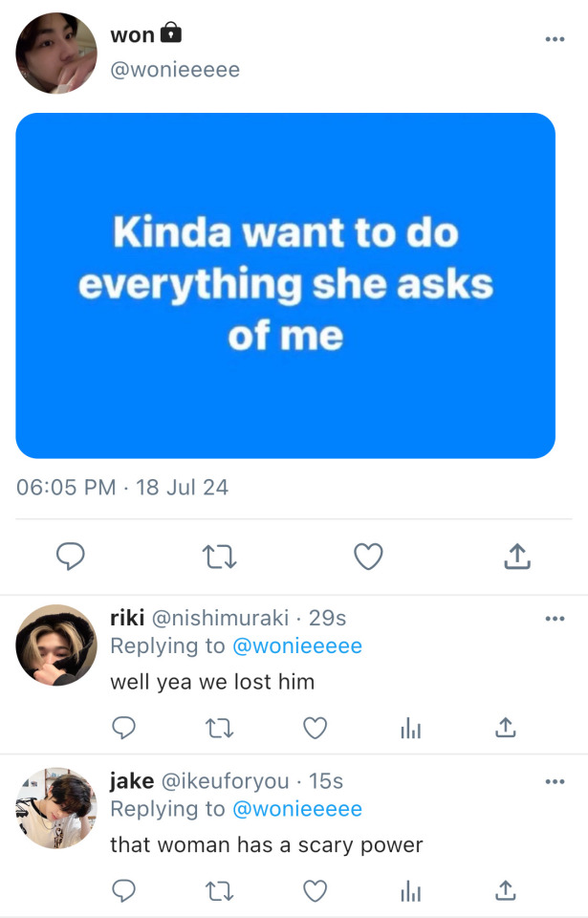588x918 pixels.
Task: Open @wonieeeee link in riki's reply
Action: pos(297,646)
